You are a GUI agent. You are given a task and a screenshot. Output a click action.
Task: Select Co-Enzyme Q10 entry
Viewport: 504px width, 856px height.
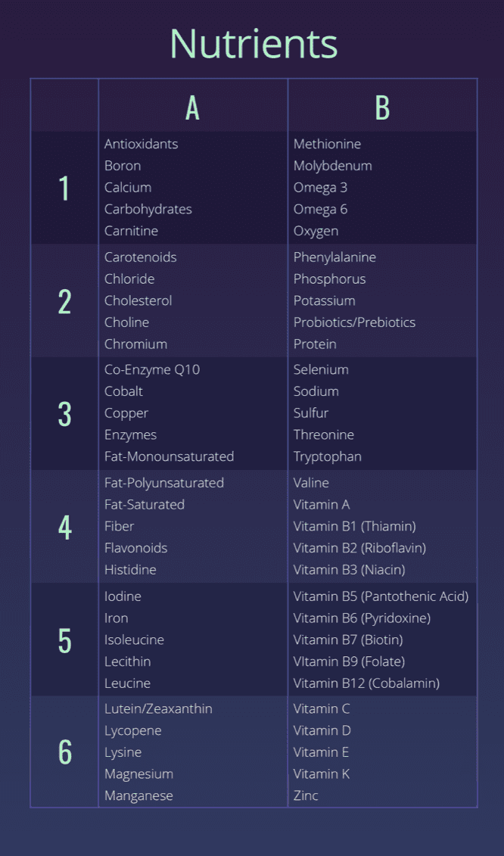pos(152,369)
